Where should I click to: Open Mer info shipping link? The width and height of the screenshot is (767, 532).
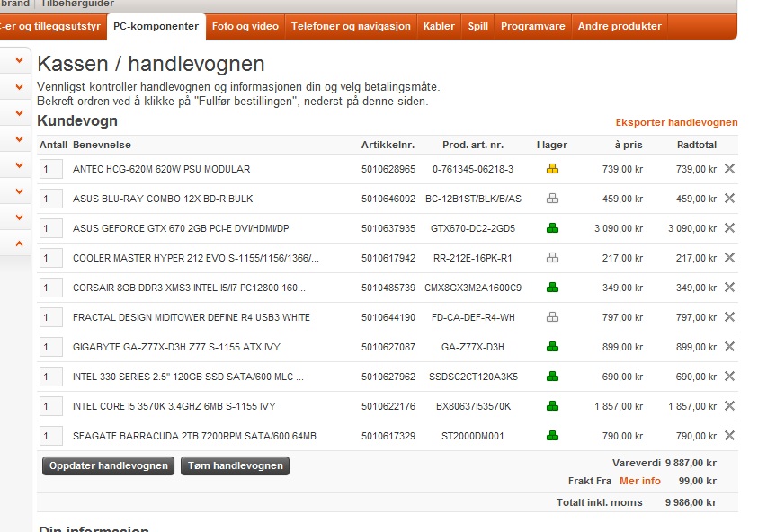pyautogui.click(x=640, y=481)
